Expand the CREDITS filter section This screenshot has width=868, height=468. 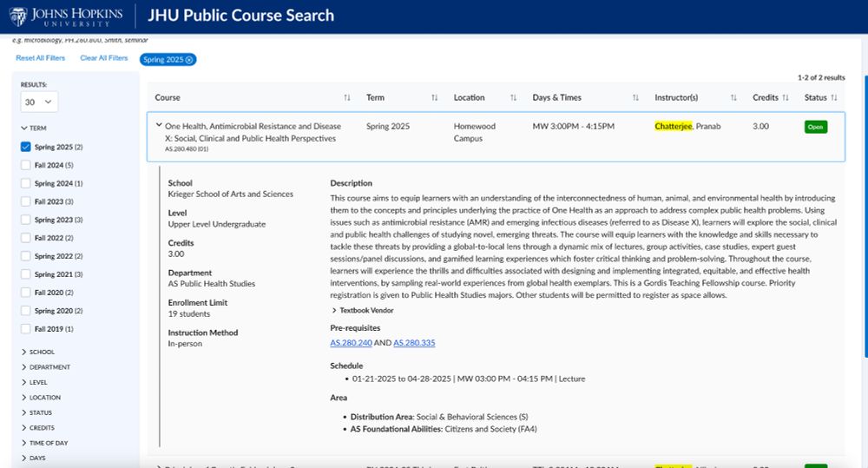tap(37, 427)
